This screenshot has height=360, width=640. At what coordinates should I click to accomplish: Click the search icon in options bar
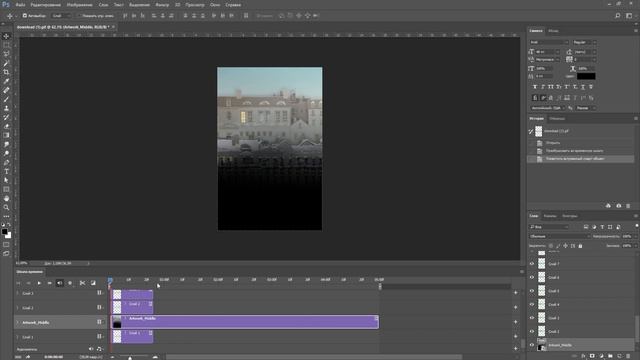[618, 16]
